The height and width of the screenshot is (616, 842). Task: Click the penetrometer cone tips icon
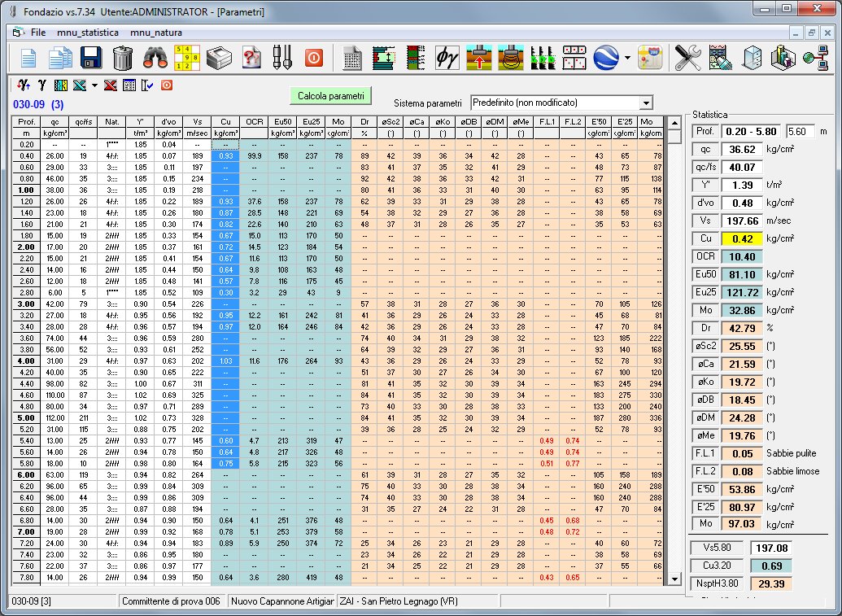pyautogui.click(x=282, y=58)
